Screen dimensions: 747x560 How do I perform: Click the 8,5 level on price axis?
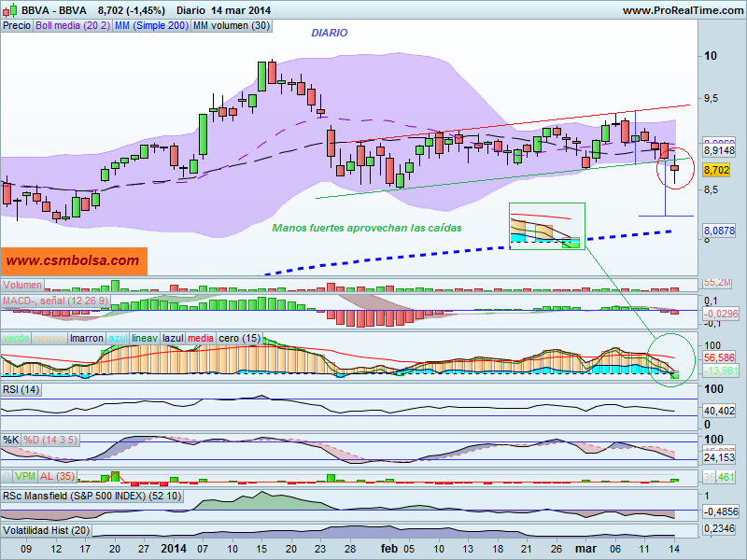pos(712,190)
